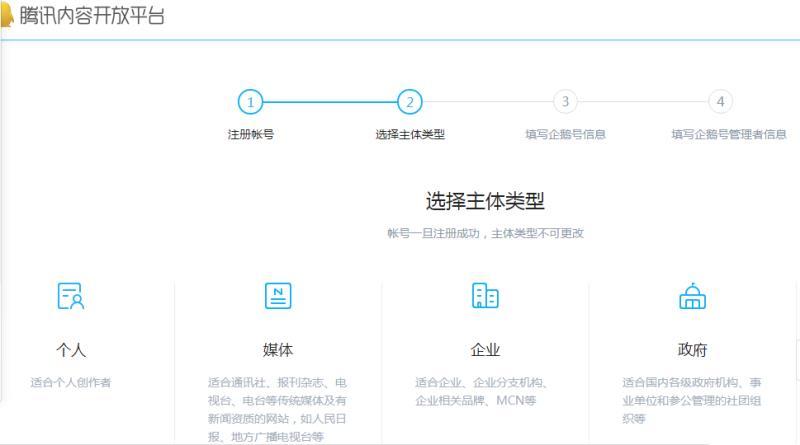Click the 媒体 newspaper icon
Screen dimensions: 800x445
pos(278,296)
